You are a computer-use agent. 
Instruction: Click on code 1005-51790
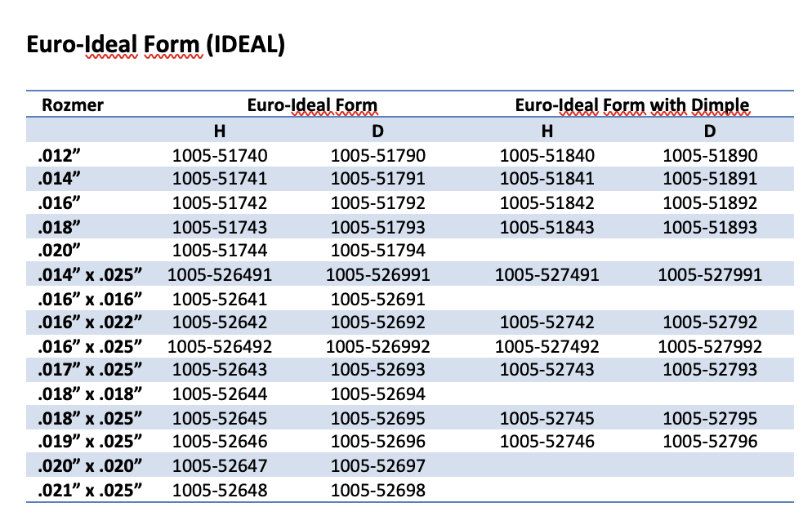[378, 155]
